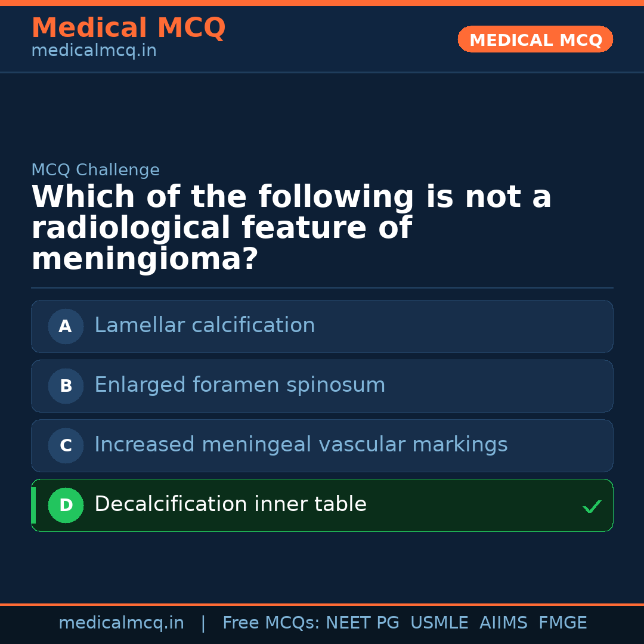Click the Medical MCQ logo text
This screenshot has width=644, height=644.
(x=128, y=28)
